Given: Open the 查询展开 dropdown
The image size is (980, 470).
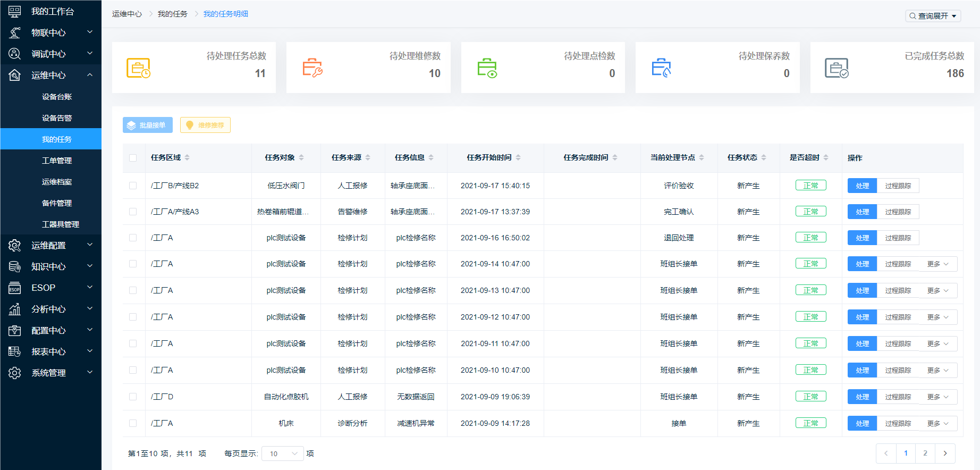Looking at the screenshot, I should [x=933, y=16].
